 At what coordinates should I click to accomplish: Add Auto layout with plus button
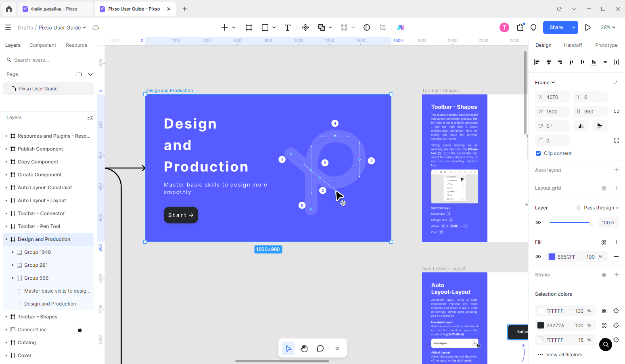coord(617,170)
